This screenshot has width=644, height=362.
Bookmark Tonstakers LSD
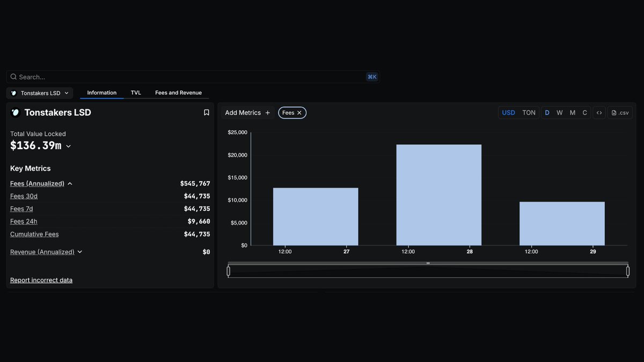207,113
